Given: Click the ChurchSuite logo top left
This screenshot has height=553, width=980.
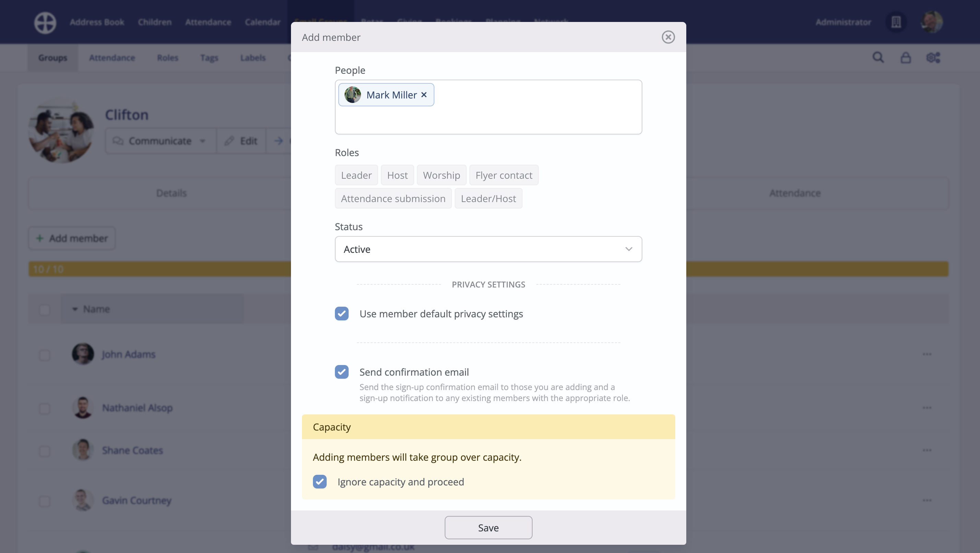Looking at the screenshot, I should [x=45, y=23].
